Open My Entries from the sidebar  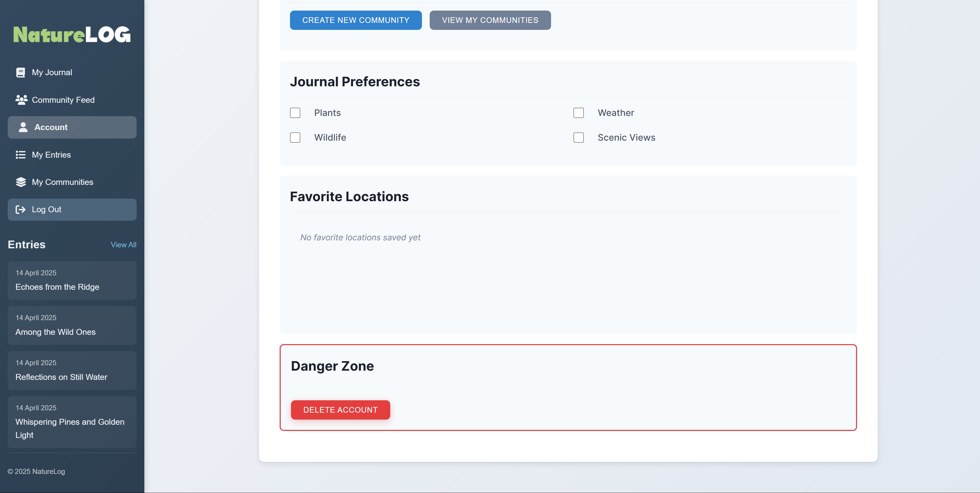click(x=51, y=155)
